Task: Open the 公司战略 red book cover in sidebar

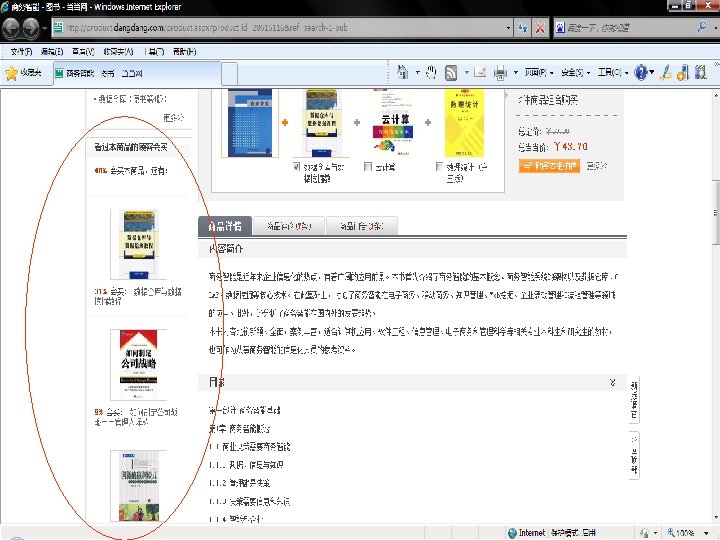Action: coord(138,365)
